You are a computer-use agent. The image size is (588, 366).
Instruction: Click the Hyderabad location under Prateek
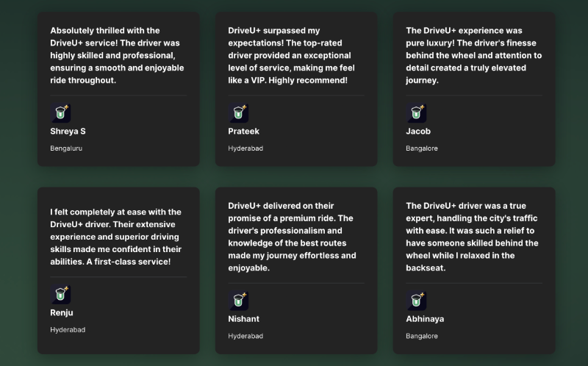pyautogui.click(x=245, y=148)
